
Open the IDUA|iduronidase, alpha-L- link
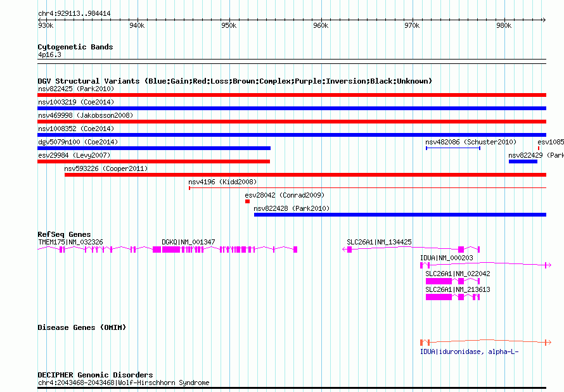(x=470, y=351)
